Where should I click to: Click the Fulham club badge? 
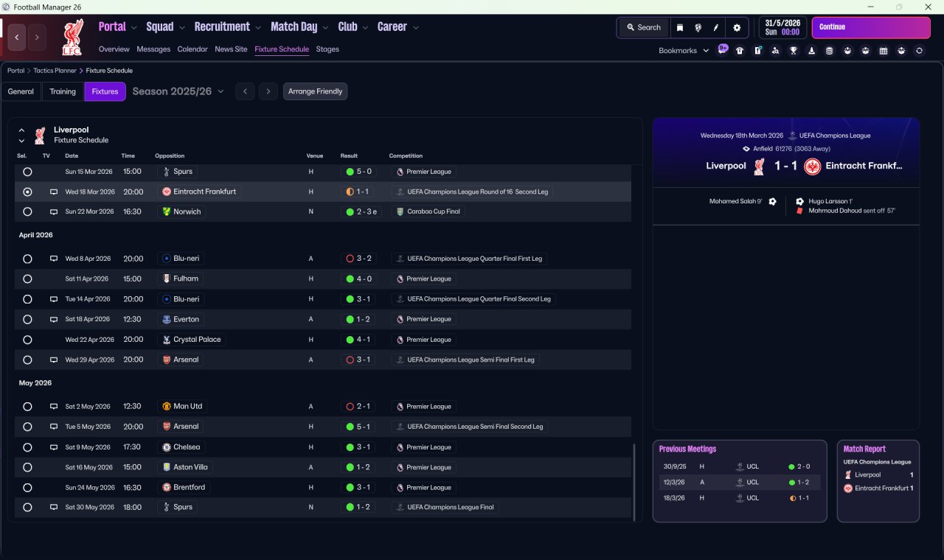167,279
